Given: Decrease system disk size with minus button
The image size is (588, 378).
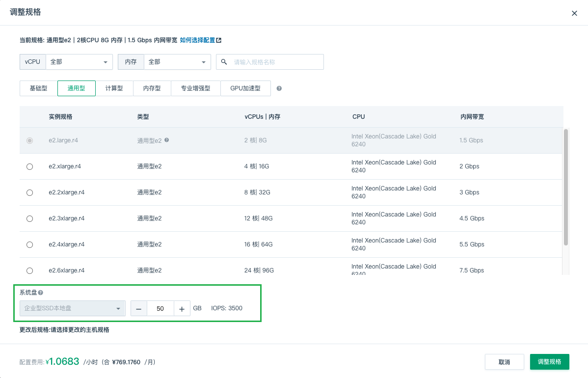Looking at the screenshot, I should pyautogui.click(x=139, y=309).
